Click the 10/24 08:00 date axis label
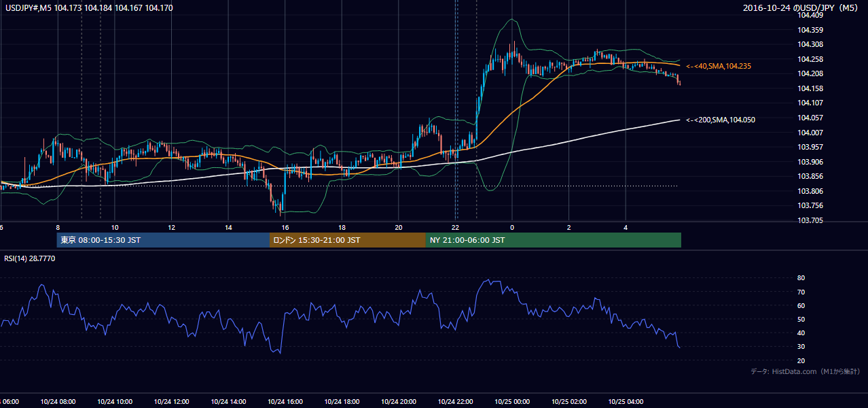868x408 pixels. 57,401
